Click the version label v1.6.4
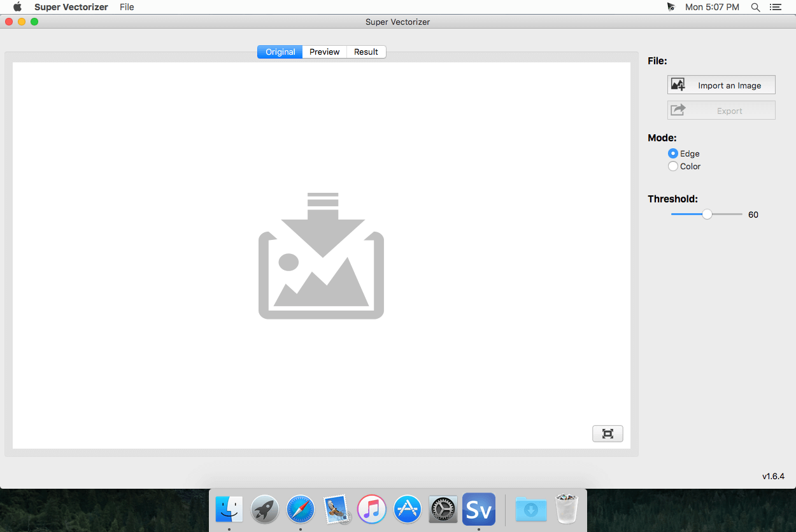The image size is (796, 532). 773,476
